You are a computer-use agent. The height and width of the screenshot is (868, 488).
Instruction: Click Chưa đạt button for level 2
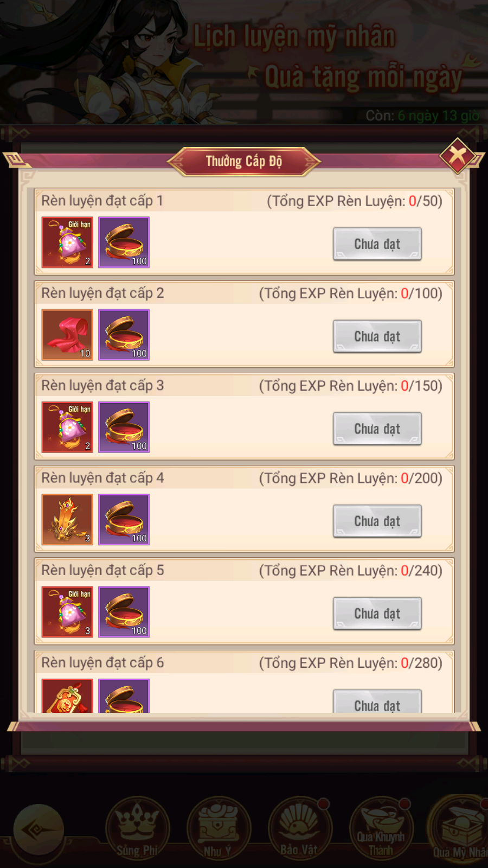click(377, 336)
